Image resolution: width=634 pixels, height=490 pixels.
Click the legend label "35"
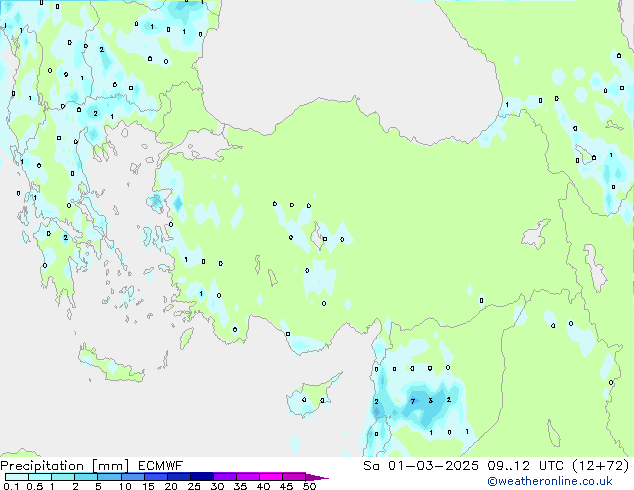pyautogui.click(x=240, y=486)
